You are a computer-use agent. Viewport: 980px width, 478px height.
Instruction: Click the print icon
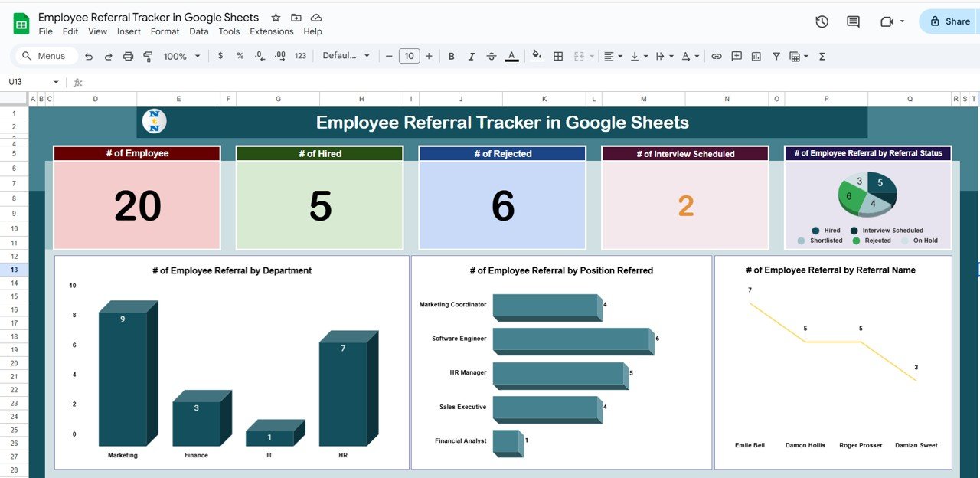tap(128, 57)
